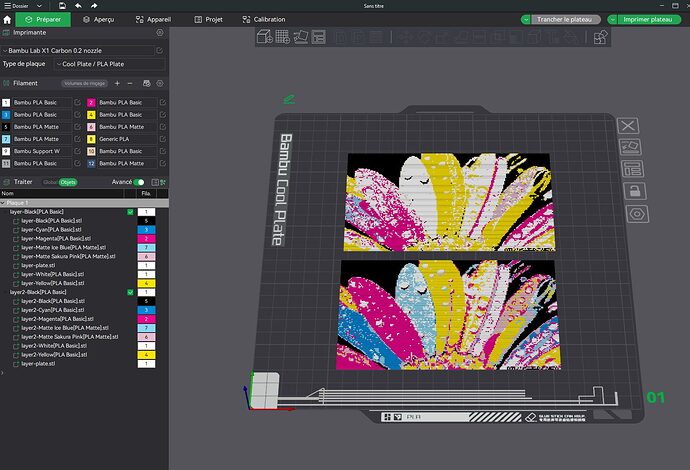Image resolution: width=690 pixels, height=470 pixels.
Task: Click the Imprimer plateau button
Action: (649, 19)
